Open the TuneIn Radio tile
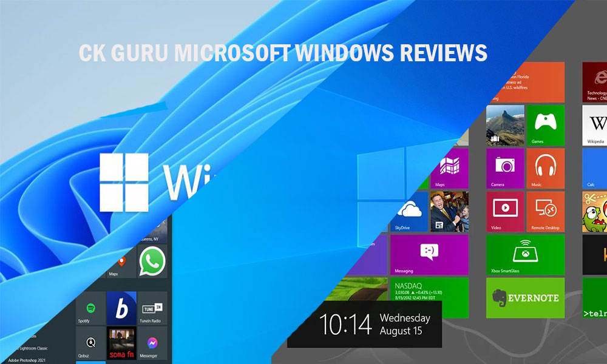 (152, 308)
